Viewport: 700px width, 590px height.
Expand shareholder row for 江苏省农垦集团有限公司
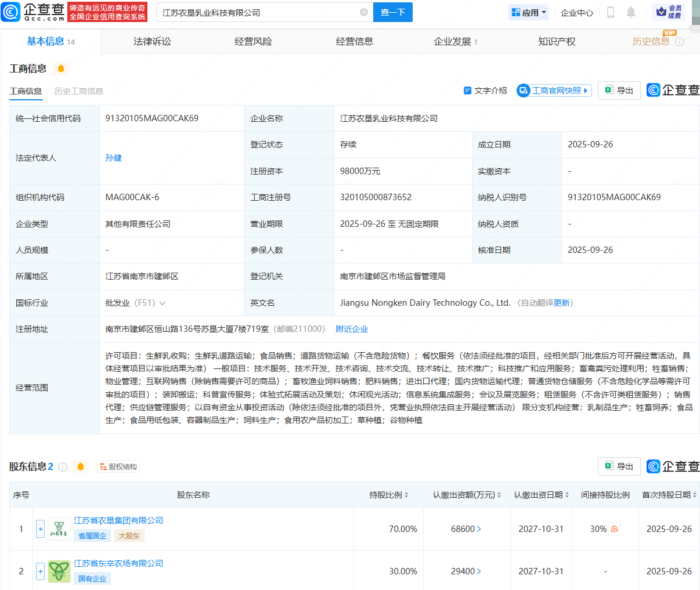pos(40,529)
